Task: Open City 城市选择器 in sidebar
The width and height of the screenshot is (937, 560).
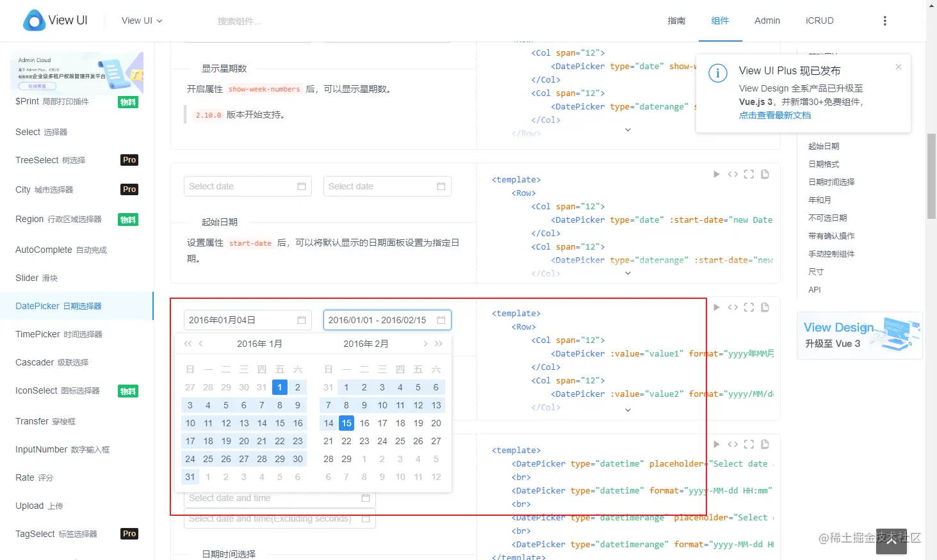Action: click(77, 189)
